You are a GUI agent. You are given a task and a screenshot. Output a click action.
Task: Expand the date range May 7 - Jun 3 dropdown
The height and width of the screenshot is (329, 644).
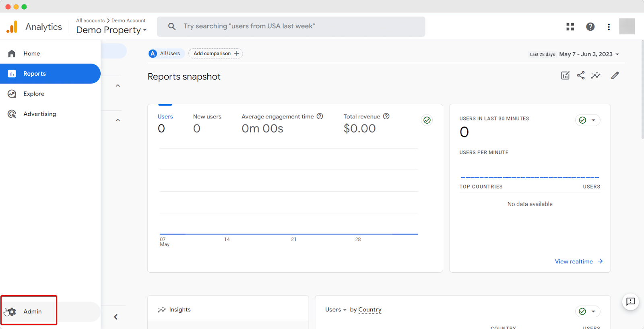(x=589, y=54)
